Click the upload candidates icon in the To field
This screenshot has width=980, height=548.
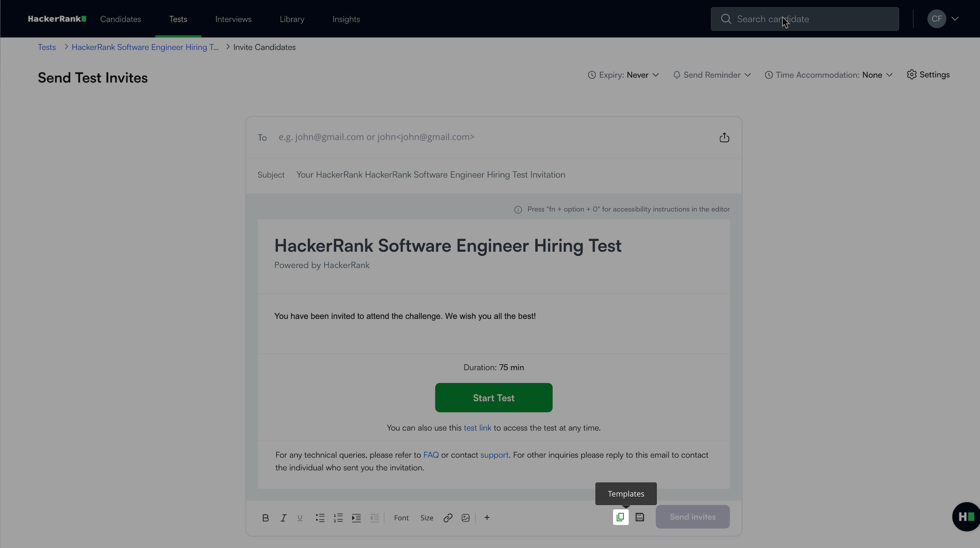pyautogui.click(x=724, y=137)
